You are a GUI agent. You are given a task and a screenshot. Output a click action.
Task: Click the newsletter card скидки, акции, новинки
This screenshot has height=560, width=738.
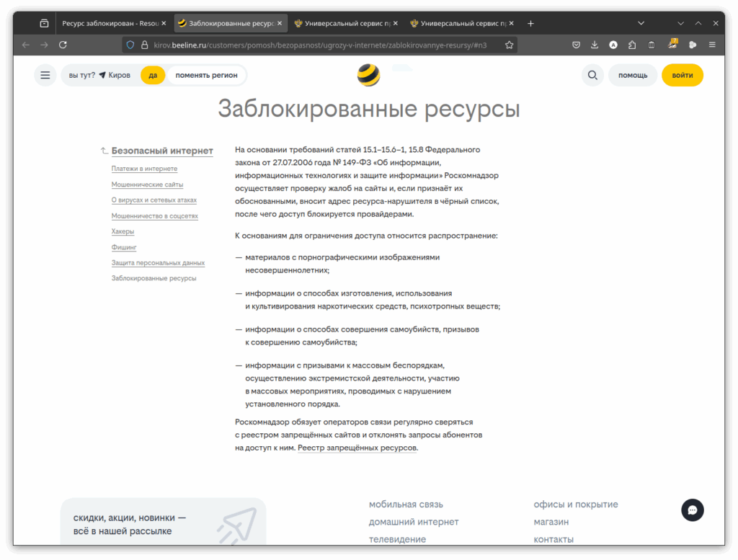pos(164,521)
